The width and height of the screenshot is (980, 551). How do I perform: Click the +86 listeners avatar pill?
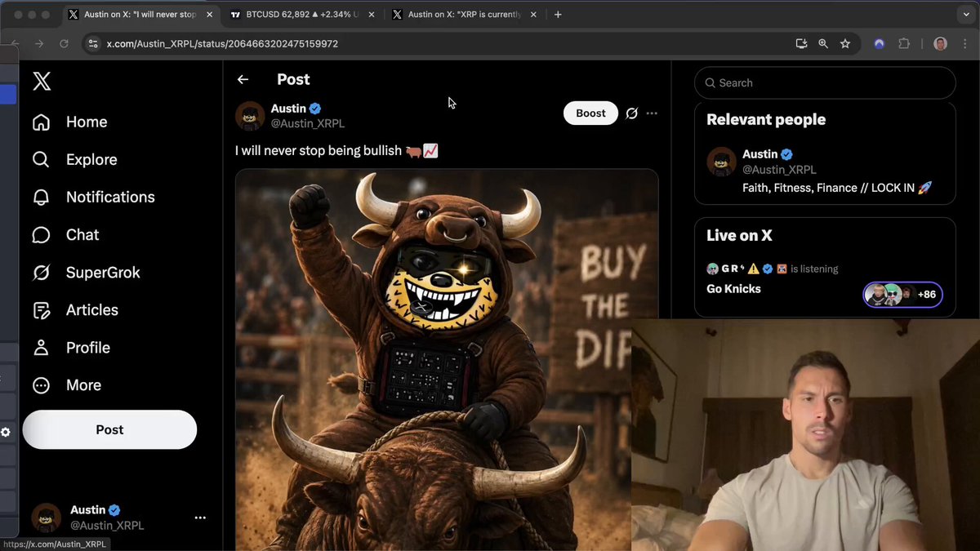(x=903, y=295)
